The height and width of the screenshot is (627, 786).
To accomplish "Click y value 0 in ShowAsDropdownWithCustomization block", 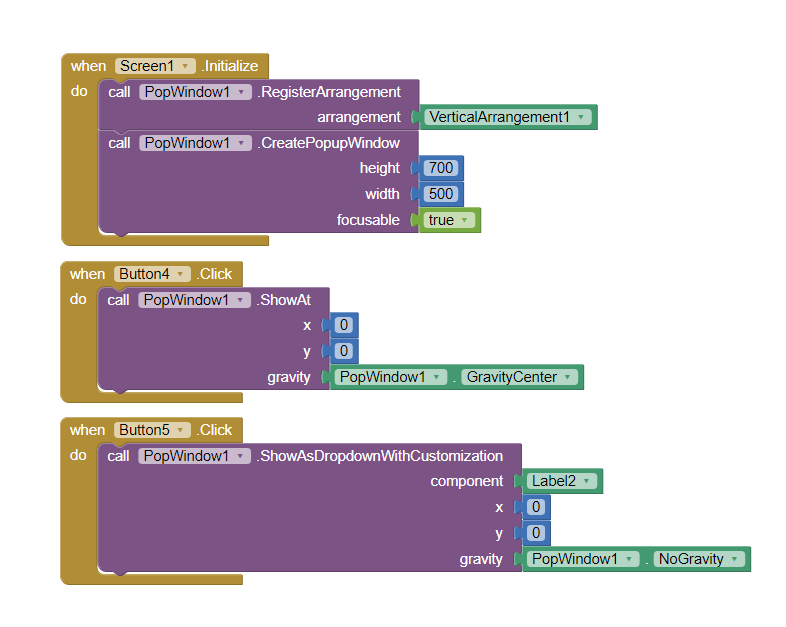I will point(536,533).
